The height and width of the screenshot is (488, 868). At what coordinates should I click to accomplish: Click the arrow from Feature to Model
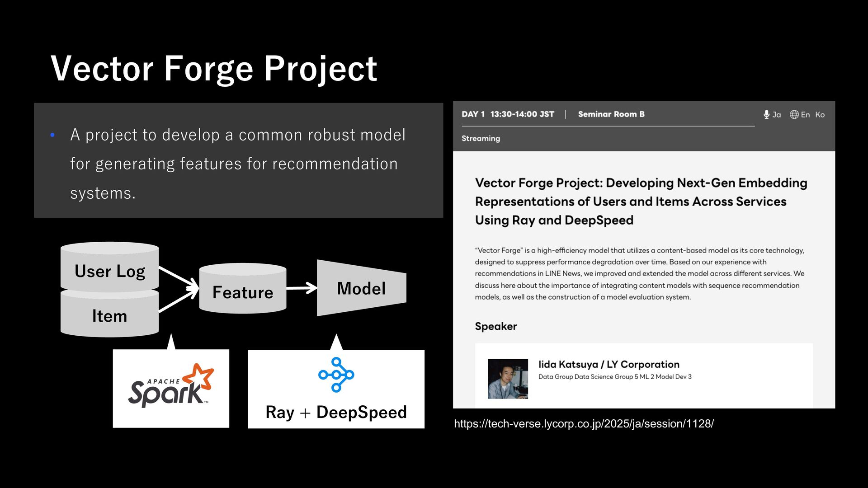point(302,288)
